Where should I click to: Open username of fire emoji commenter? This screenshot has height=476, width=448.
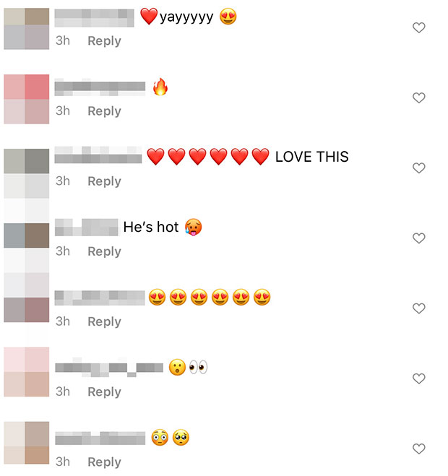point(100,87)
